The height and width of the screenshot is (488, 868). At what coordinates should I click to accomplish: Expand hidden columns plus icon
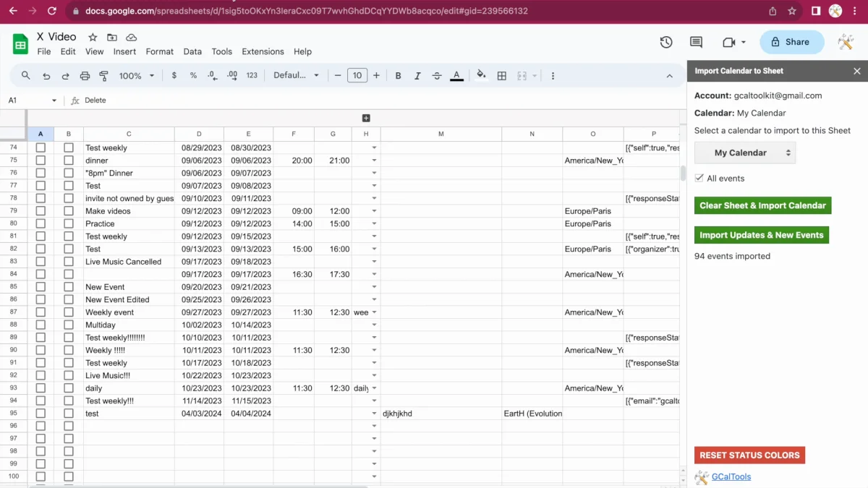click(366, 118)
